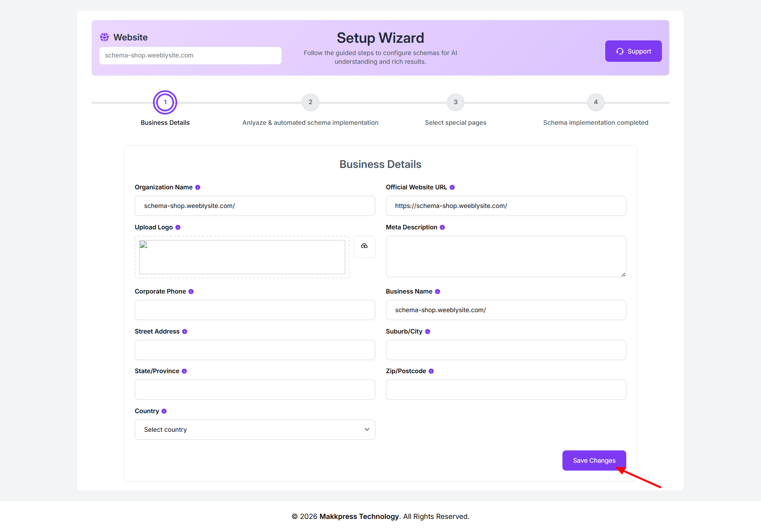Click info icon next to Zip/Postcode
Image resolution: width=761 pixels, height=532 pixels.
tap(431, 371)
